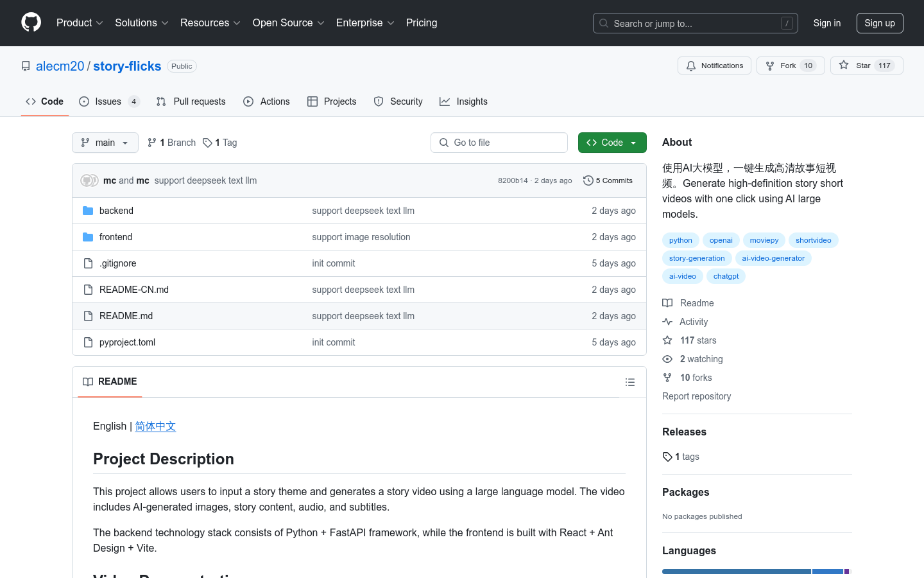
Task: Click the fork icon beside 10 forks
Action: click(x=667, y=378)
